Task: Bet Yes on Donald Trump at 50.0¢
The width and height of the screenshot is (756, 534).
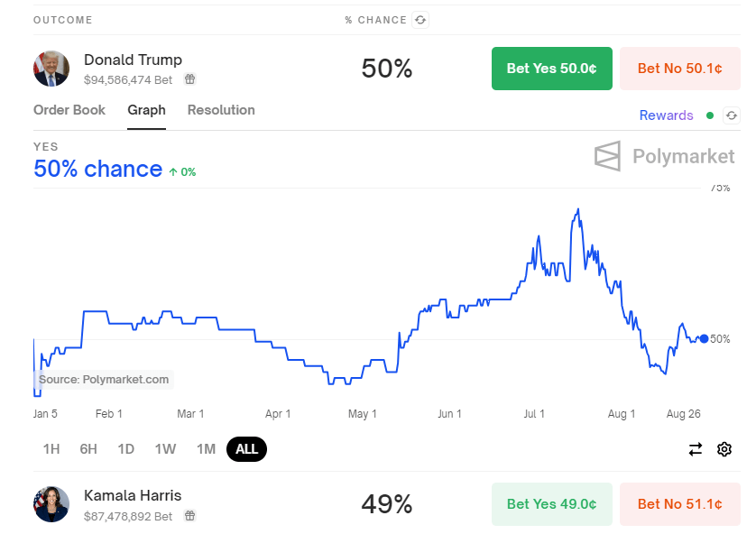Action: (x=551, y=68)
